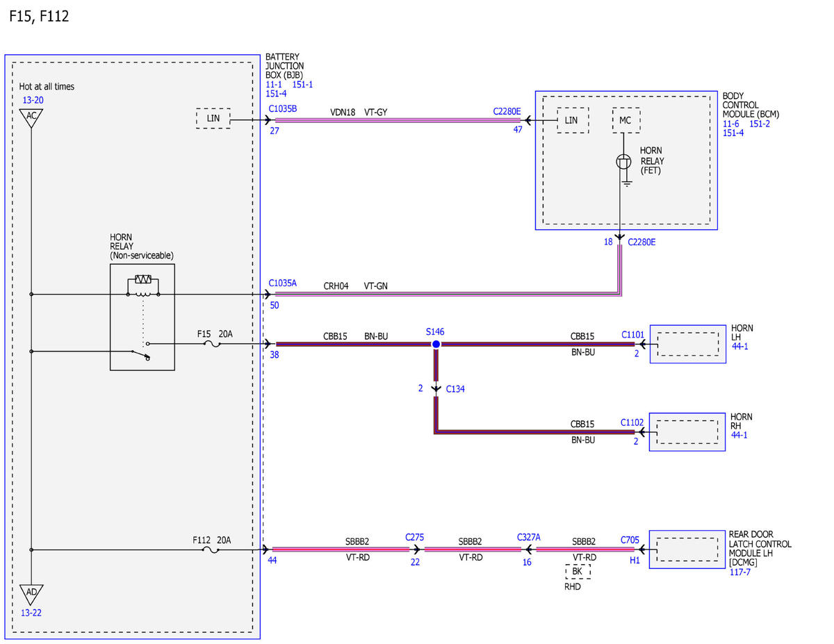Open connector C2280E at pin 18
834x644 pixels.
click(641, 242)
